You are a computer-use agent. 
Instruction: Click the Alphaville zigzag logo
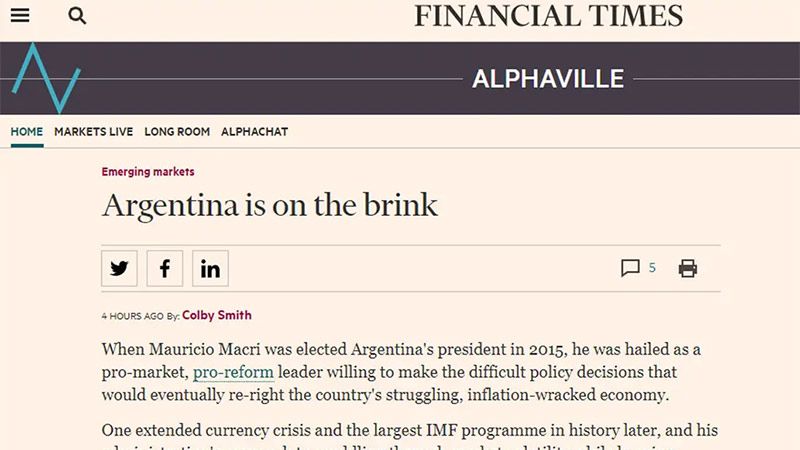coord(45,77)
